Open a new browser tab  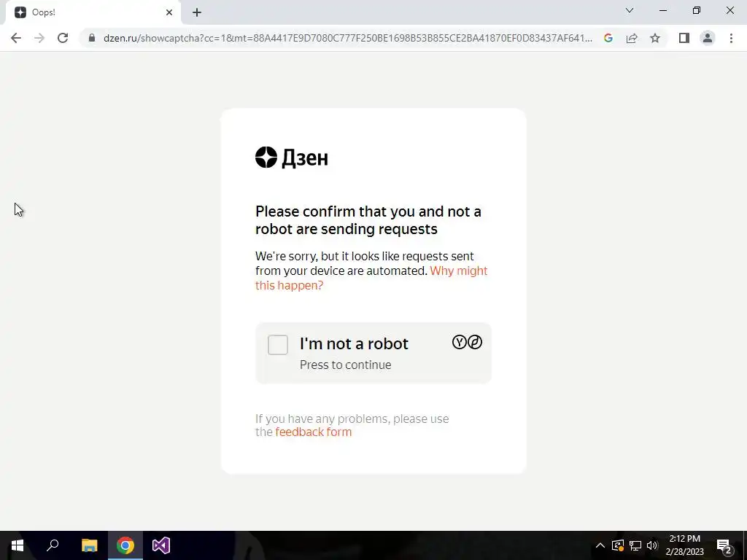pos(197,12)
